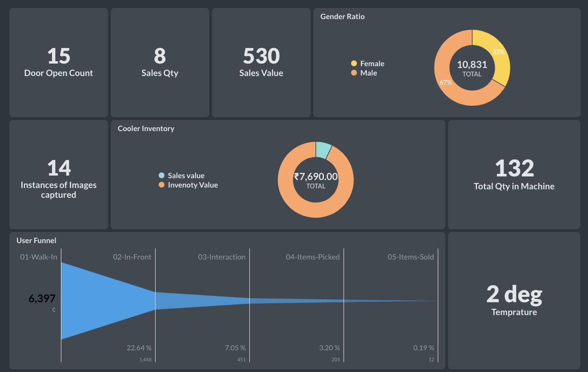Click the yellow Female legend dot
The height and width of the screenshot is (372, 588).
pyautogui.click(x=354, y=64)
